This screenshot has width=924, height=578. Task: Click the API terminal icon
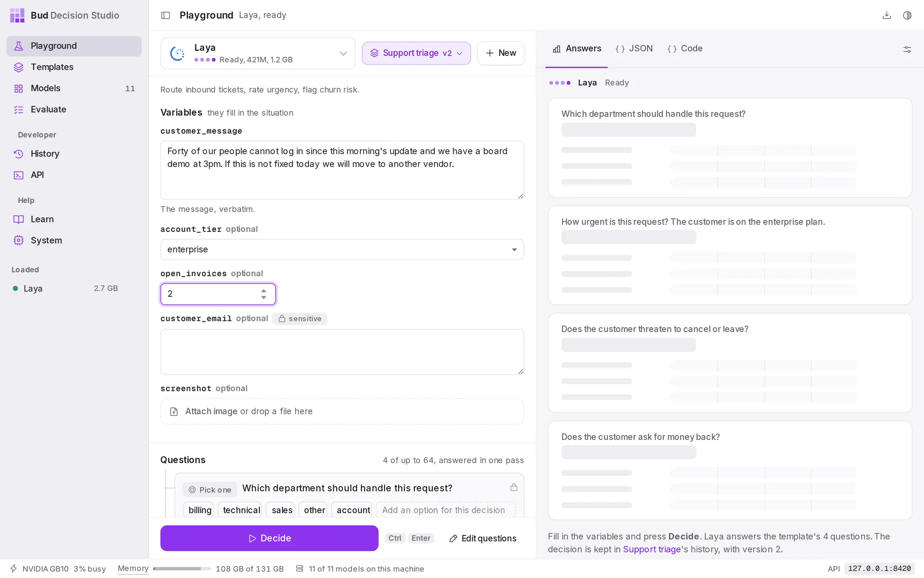(x=18, y=175)
